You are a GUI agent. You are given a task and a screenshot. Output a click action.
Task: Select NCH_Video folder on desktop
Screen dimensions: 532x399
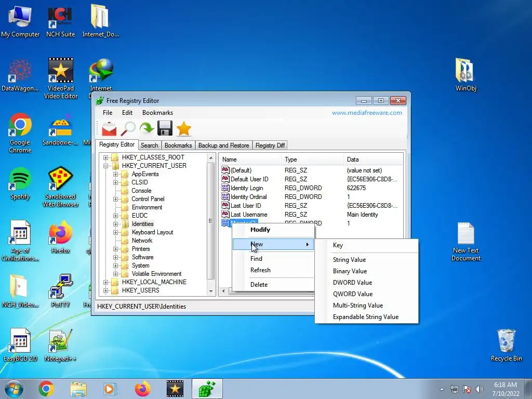20,291
